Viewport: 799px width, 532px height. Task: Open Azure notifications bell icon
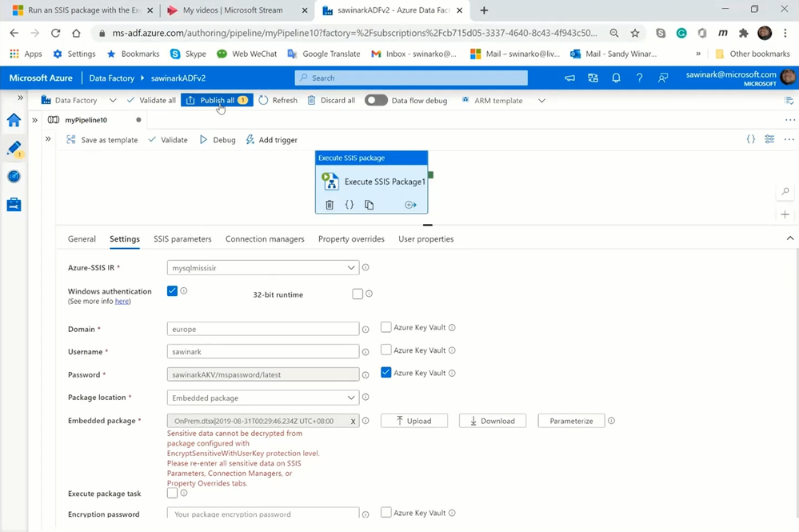point(616,78)
